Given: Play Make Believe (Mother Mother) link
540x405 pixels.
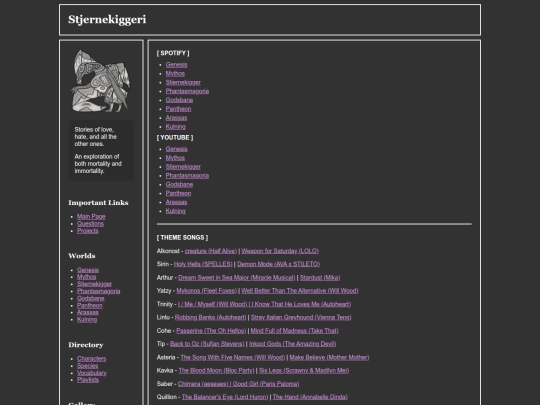Looking at the screenshot, I should 329,357.
